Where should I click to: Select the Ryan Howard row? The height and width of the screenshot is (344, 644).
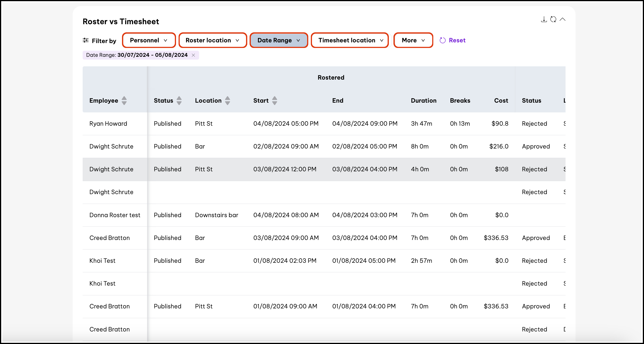tap(108, 124)
